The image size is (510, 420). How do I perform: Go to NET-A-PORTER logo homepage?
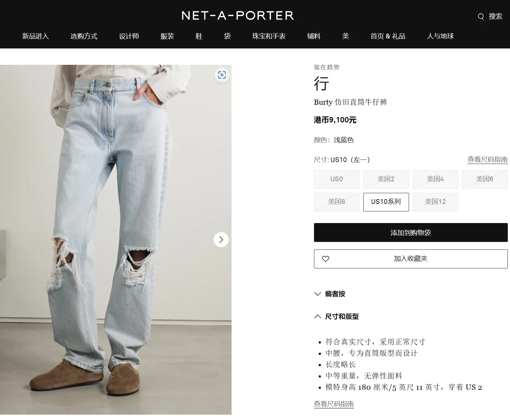[x=238, y=15]
